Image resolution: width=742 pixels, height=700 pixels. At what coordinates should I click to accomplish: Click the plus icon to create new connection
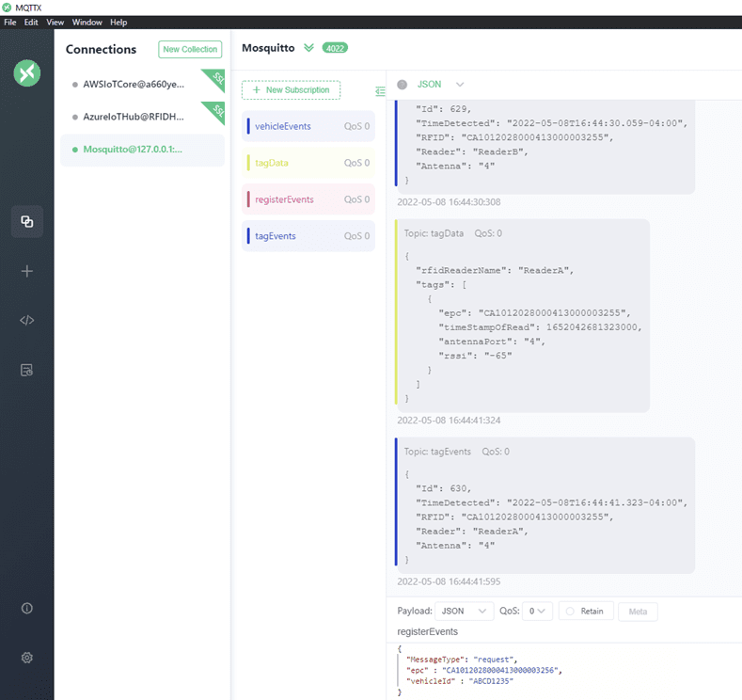[27, 271]
